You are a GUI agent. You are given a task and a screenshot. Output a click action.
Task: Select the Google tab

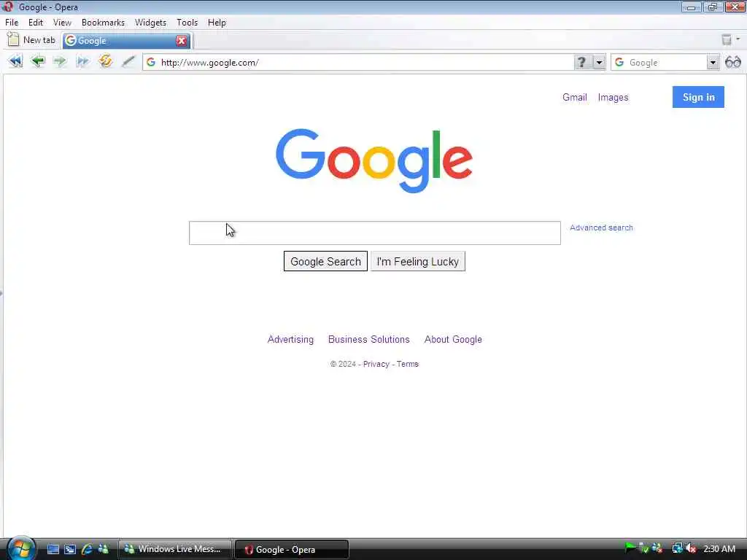click(126, 41)
